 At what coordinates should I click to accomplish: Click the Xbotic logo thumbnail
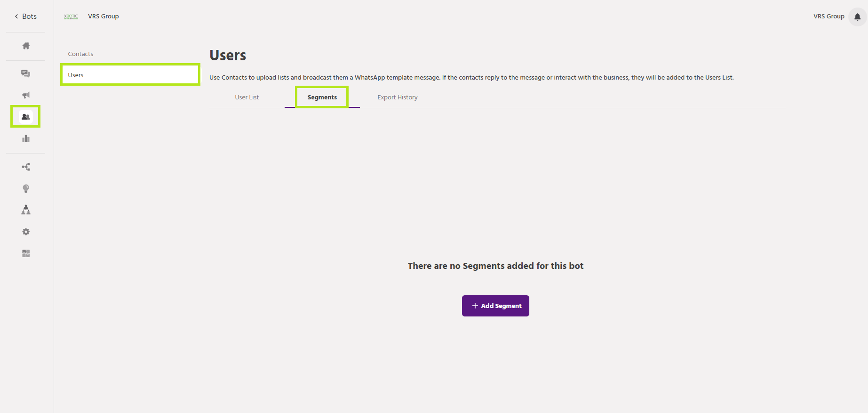pos(71,16)
